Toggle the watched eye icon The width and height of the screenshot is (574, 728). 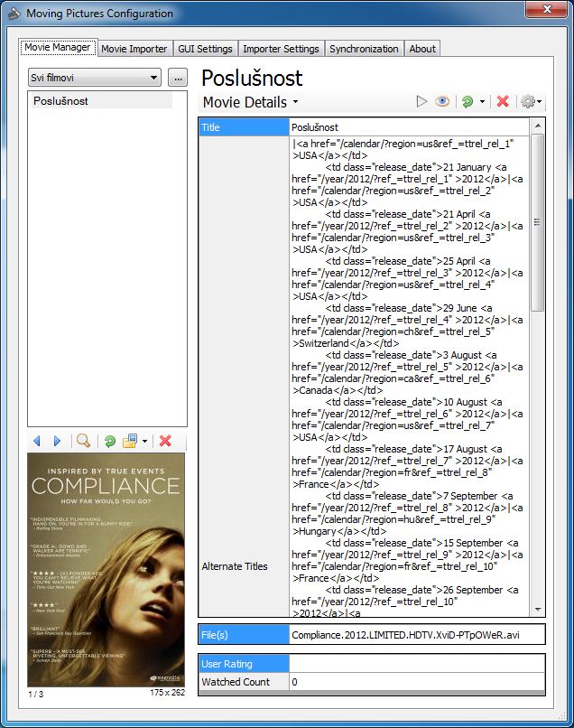click(442, 102)
